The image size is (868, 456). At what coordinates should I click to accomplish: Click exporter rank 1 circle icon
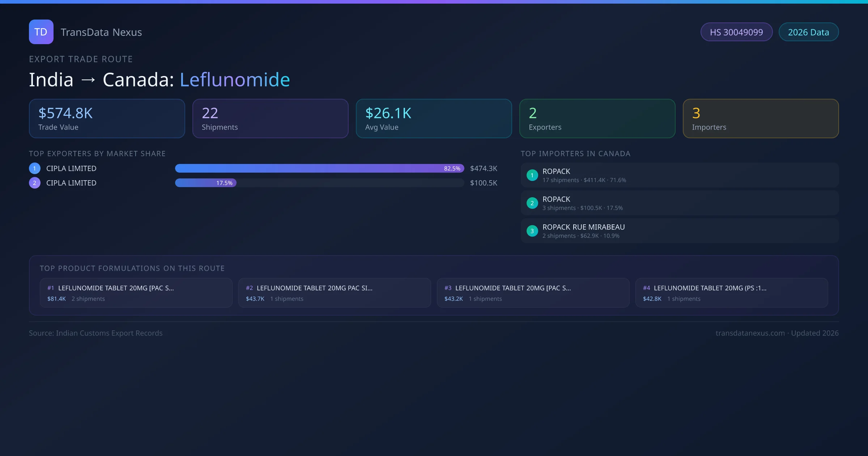click(x=35, y=168)
